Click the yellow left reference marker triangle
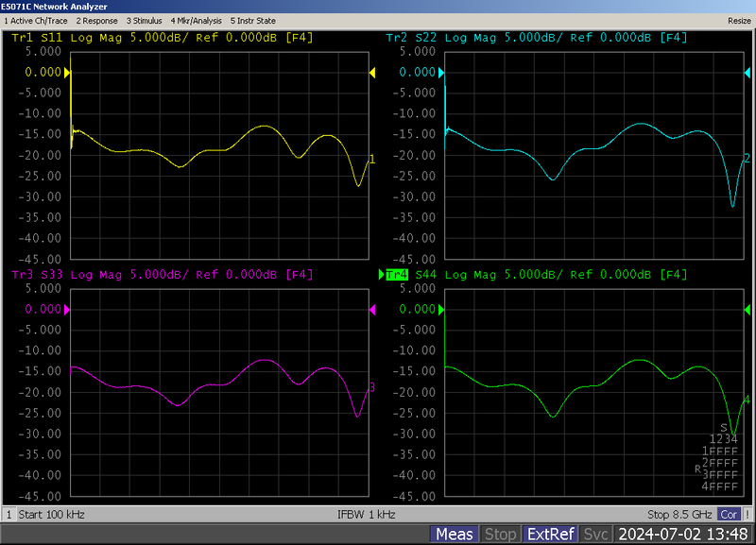Viewport: 756px width, 545px height. 67,73
